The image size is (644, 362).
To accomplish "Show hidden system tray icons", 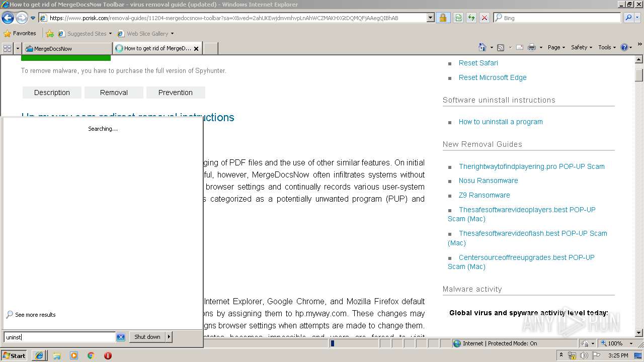I will pos(561,355).
